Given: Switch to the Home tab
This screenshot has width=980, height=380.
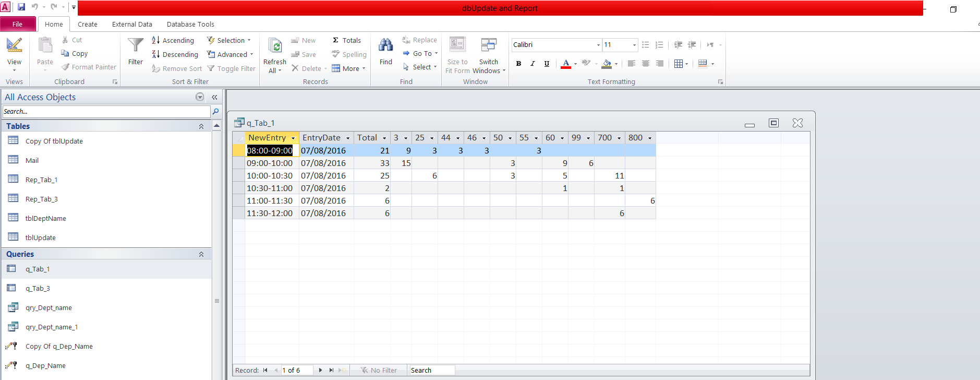Looking at the screenshot, I should (54, 24).
